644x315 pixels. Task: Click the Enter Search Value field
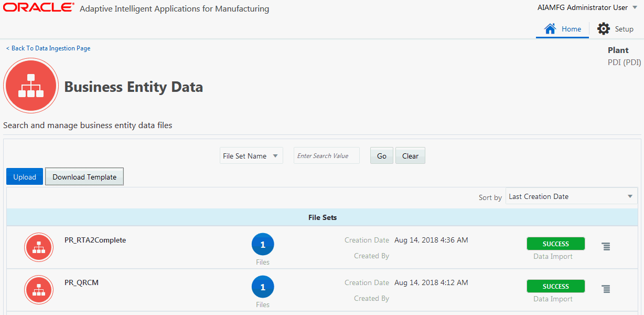pos(327,155)
